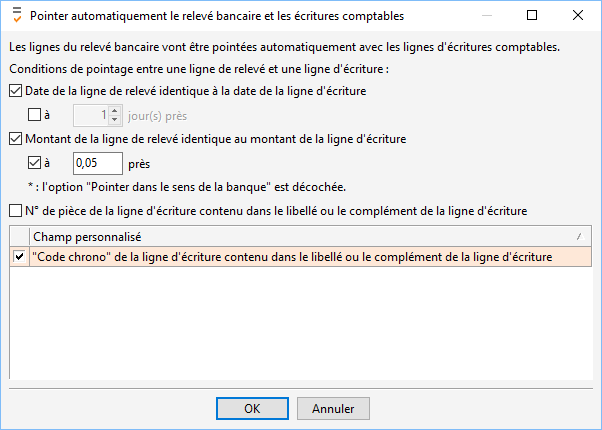Increase days with the spinner up arrow

(114, 111)
